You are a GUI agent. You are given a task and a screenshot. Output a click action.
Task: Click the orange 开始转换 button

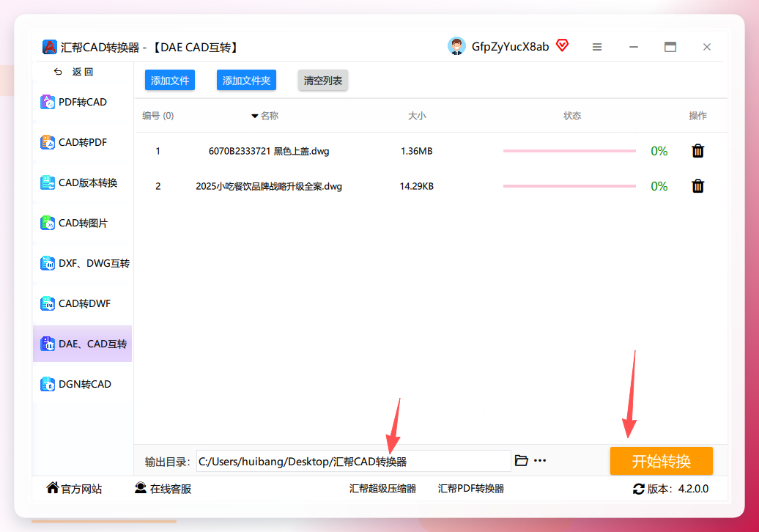(662, 461)
